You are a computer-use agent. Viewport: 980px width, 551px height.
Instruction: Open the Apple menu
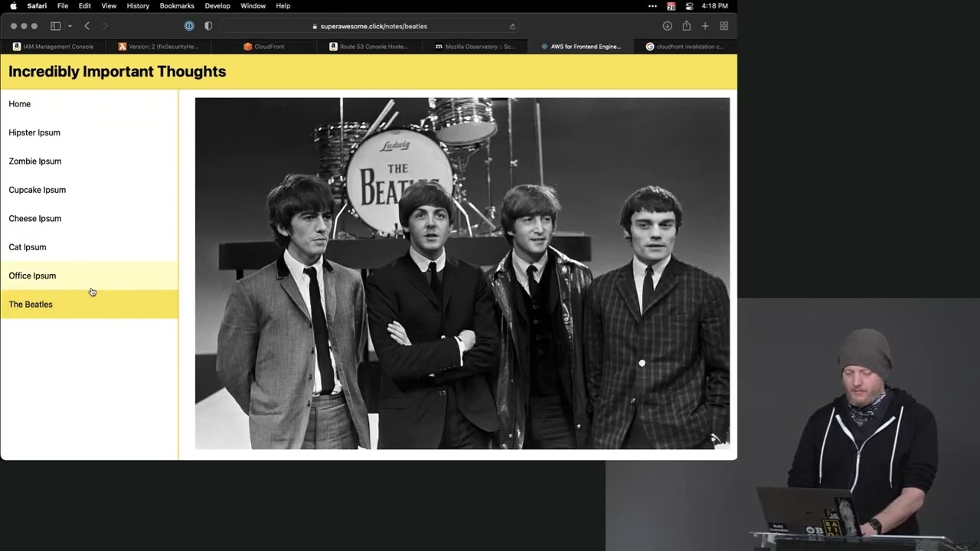13,6
